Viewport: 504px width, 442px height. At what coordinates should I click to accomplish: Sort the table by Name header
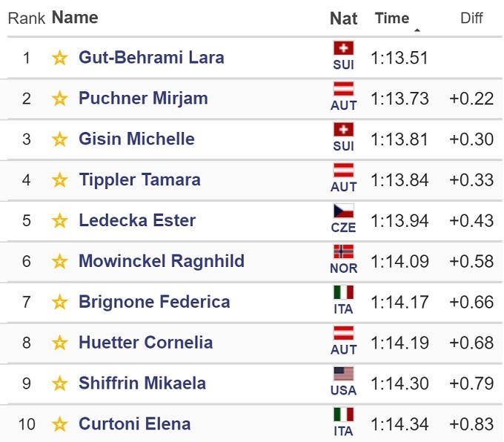(x=75, y=17)
